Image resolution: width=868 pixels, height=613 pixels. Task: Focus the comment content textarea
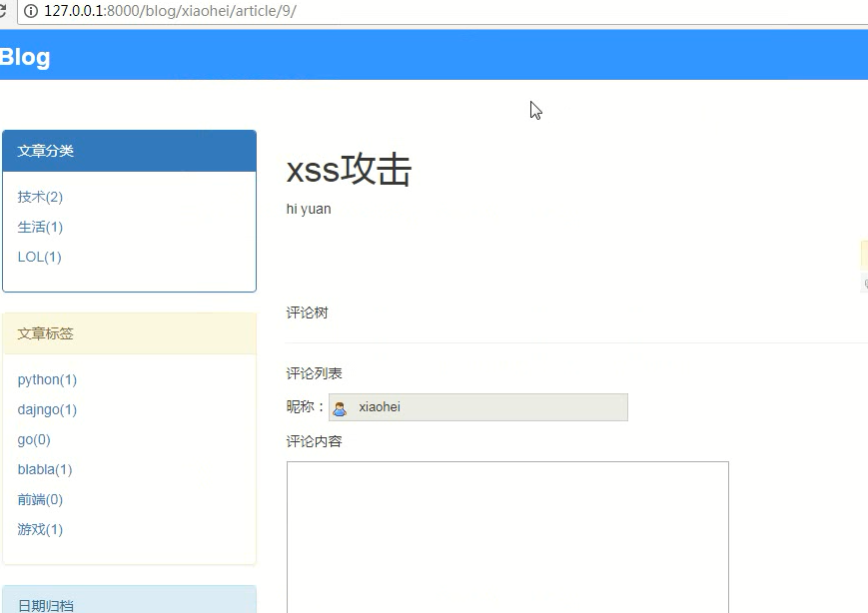tap(507, 537)
